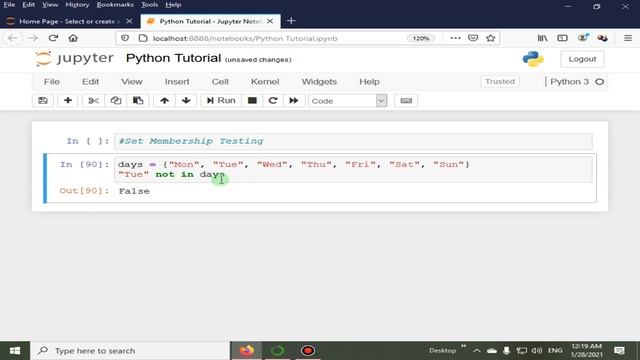The width and height of the screenshot is (640, 360).
Task: Save page to Pocket icon
Action: pyautogui.click(x=473, y=38)
